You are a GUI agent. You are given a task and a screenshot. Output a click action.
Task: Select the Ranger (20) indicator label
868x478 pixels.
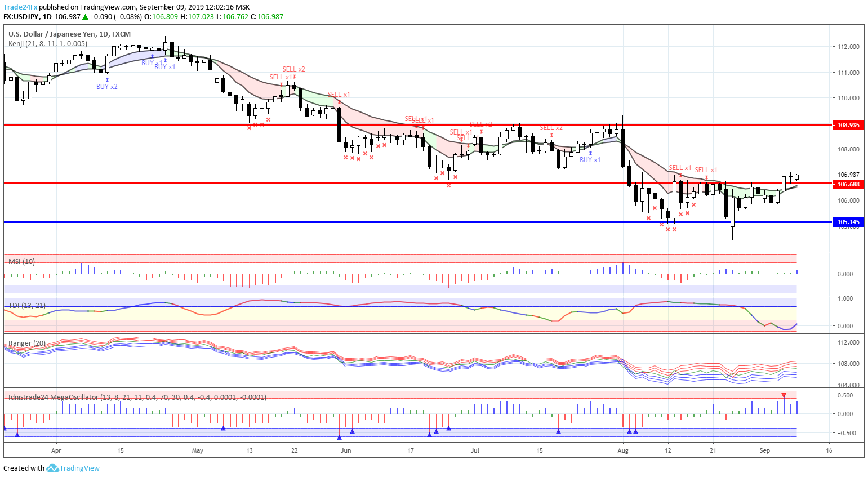point(27,343)
